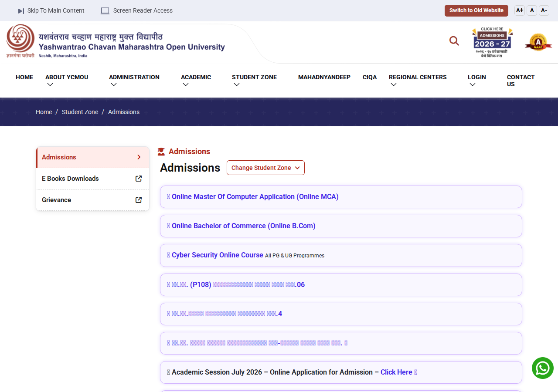Open the Contact Us menu item
The height and width of the screenshot is (392, 558).
(521, 81)
